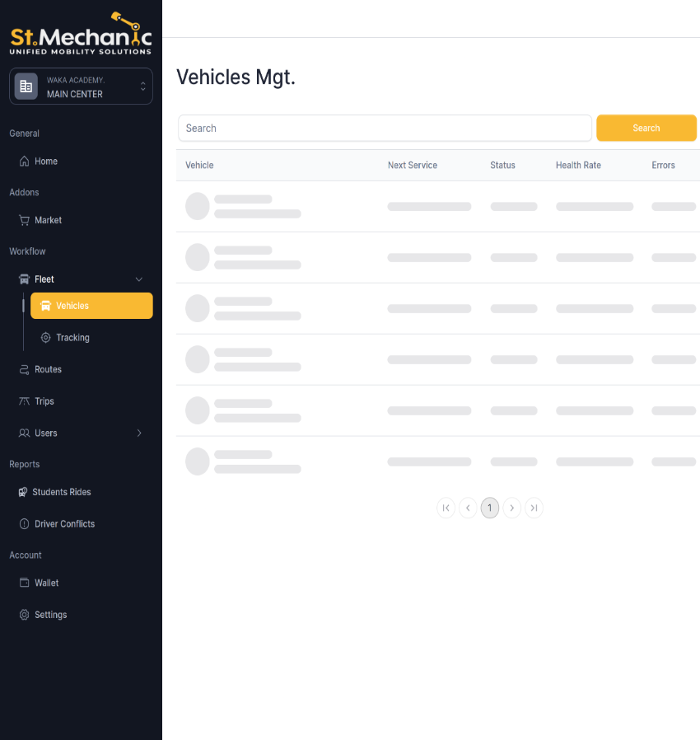Screen dimensions: 700x740
Task: Click the Routes path icon
Action: 24,369
